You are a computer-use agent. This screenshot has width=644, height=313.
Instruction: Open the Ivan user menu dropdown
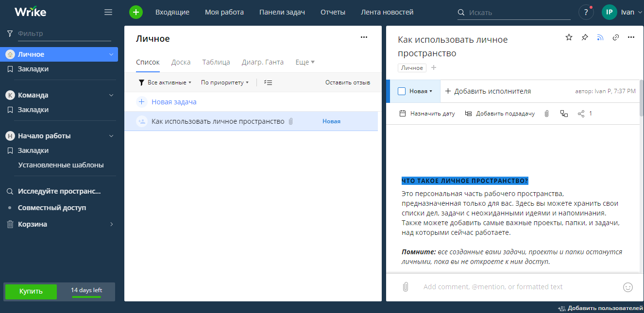(x=630, y=12)
